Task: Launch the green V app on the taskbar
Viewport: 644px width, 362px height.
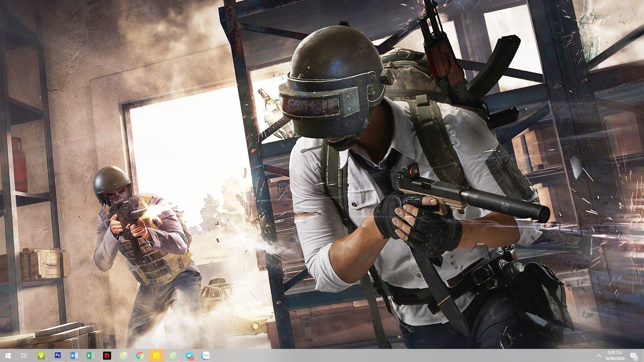Action: click(41, 355)
